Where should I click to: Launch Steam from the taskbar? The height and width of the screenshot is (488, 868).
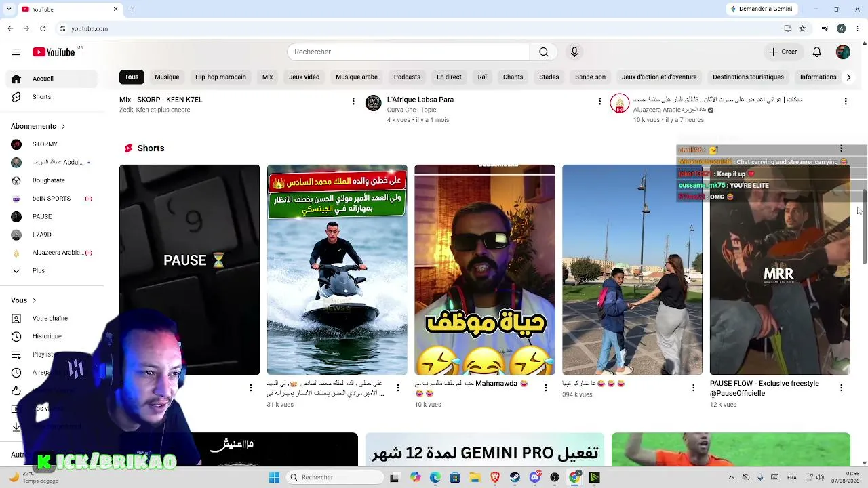tap(515, 477)
